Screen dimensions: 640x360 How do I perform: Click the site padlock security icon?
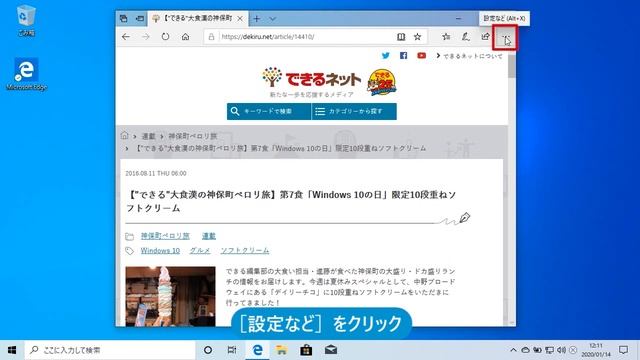[x=211, y=37]
